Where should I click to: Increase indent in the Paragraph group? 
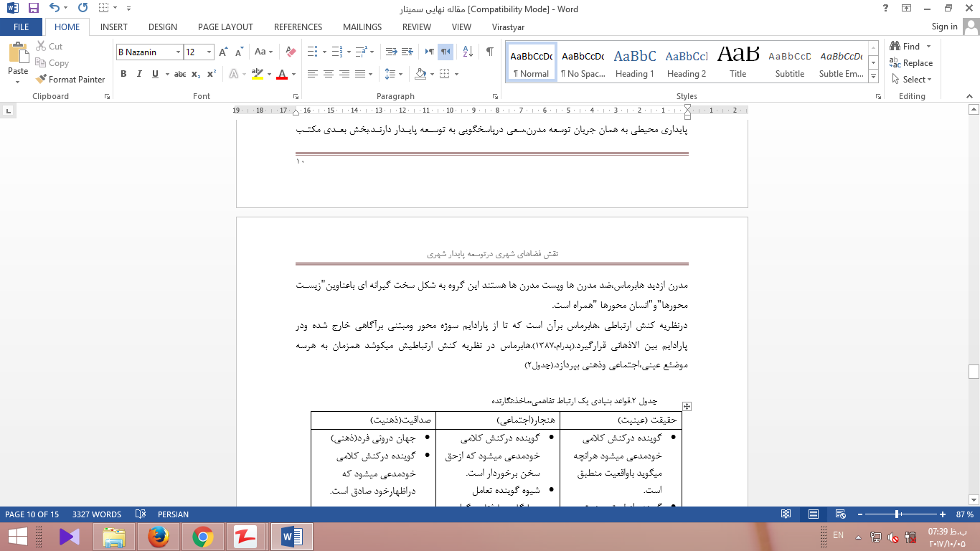pos(407,52)
